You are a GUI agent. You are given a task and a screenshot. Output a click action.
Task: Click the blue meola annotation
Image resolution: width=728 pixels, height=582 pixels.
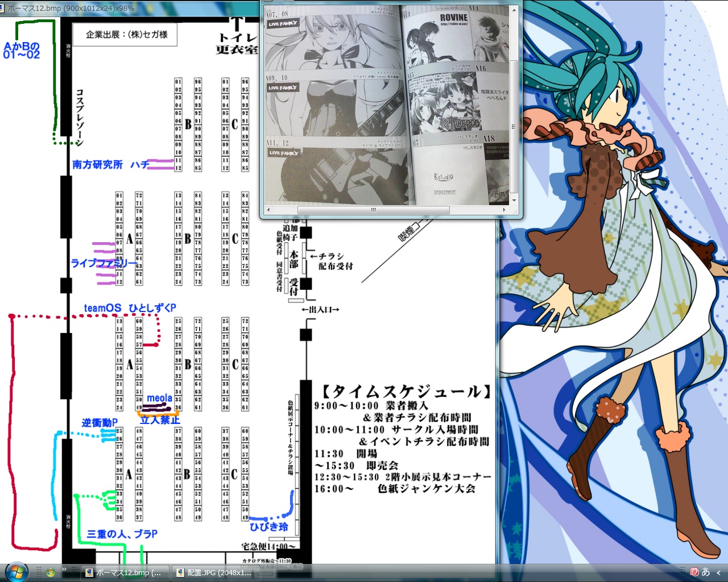pyautogui.click(x=159, y=398)
